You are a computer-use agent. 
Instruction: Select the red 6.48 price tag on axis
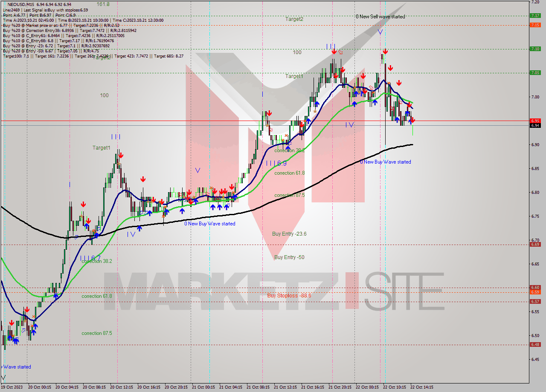(535, 345)
